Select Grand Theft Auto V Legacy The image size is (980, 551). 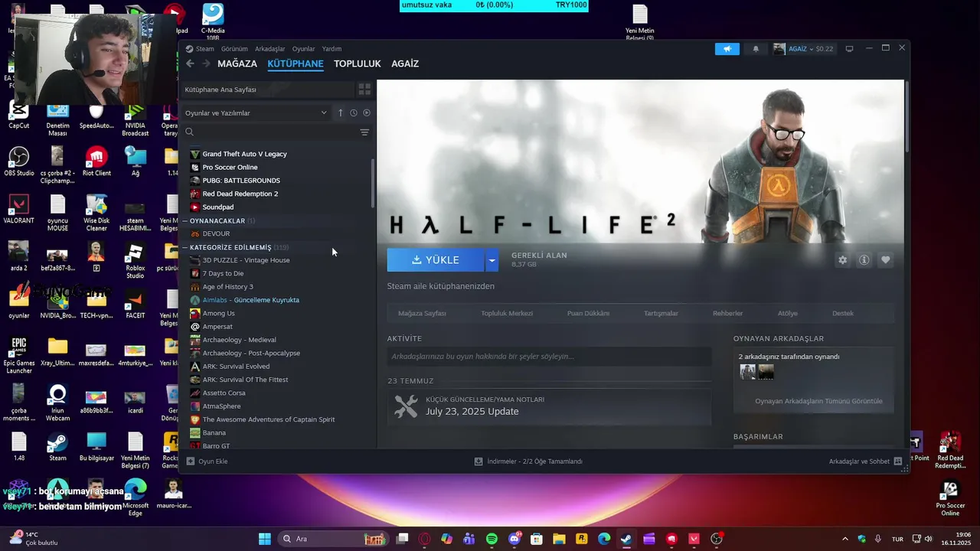coord(244,154)
